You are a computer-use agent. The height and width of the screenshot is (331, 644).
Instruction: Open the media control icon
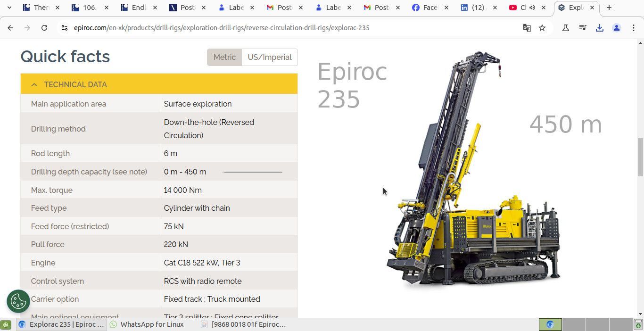(x=583, y=28)
